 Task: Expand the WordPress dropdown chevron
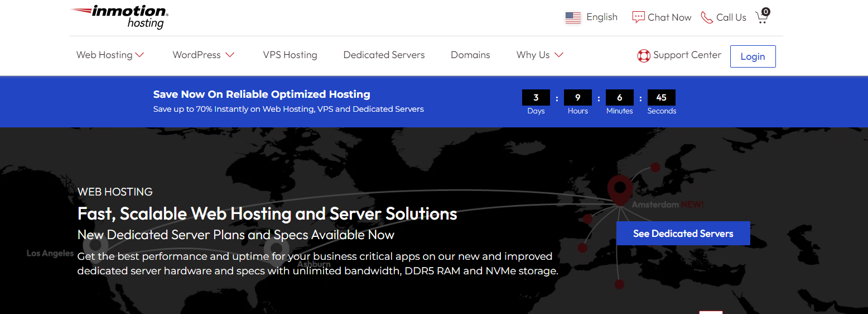pos(230,55)
